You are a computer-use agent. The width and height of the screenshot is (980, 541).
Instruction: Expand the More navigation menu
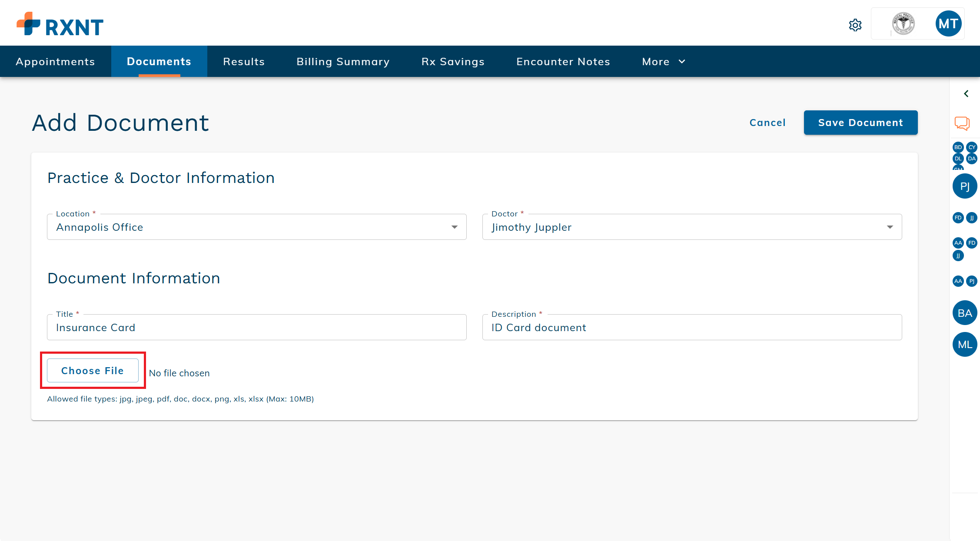tap(663, 61)
